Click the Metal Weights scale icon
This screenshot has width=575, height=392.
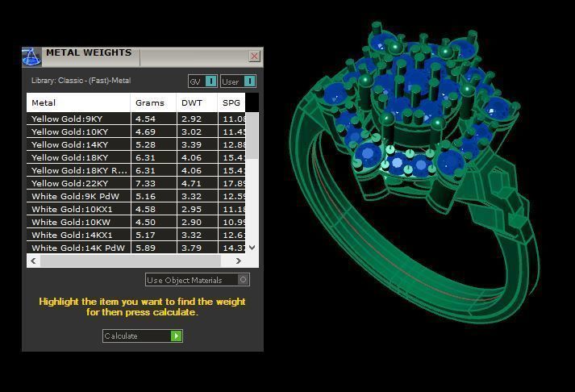click(31, 56)
